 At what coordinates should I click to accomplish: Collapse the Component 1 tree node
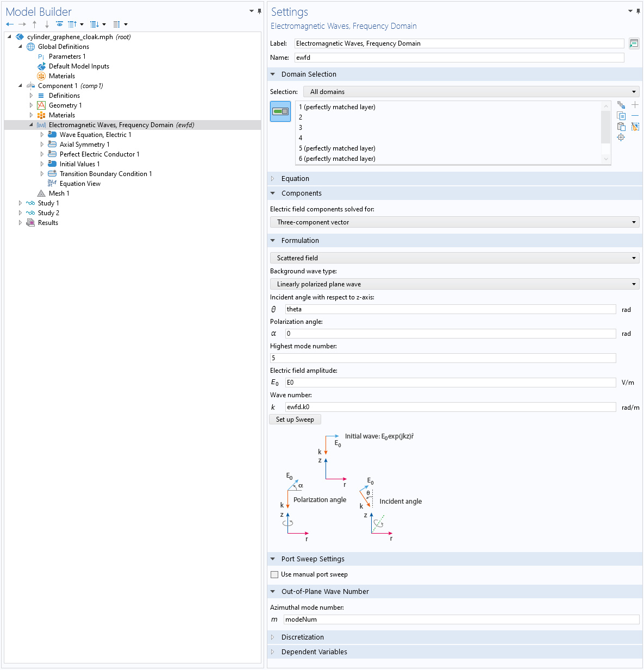pos(20,86)
